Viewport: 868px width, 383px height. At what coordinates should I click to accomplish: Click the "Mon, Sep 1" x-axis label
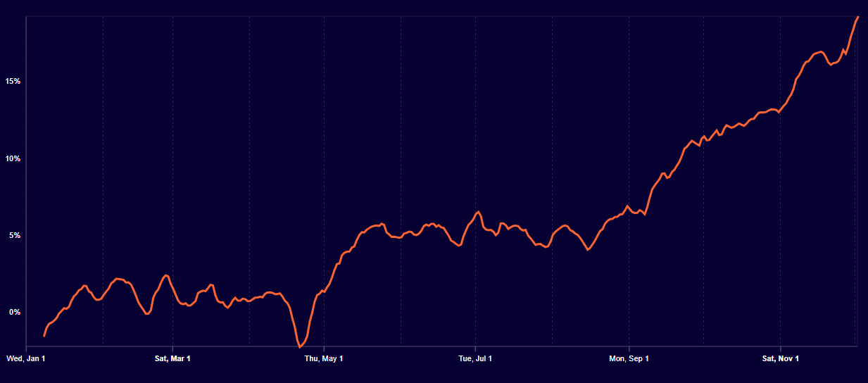[629, 359]
